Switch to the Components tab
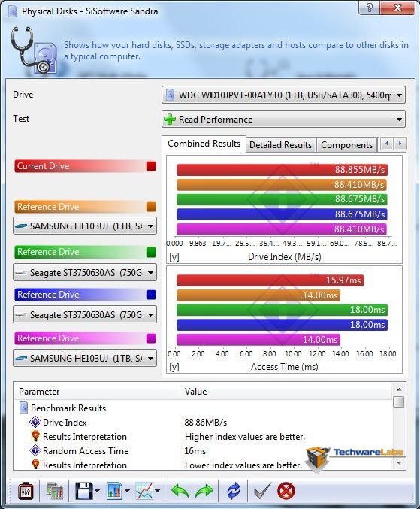Image resolution: width=420 pixels, height=509 pixels. tap(346, 145)
